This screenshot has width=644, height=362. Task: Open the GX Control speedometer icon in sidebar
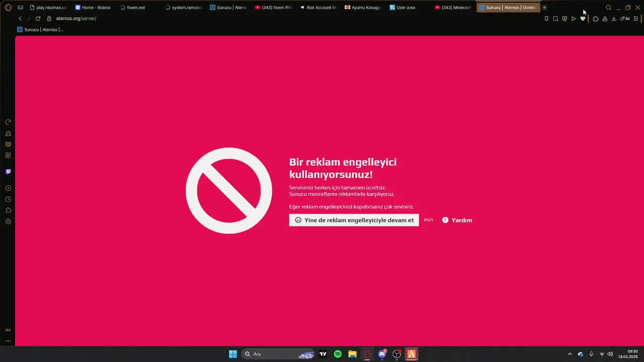point(8,122)
